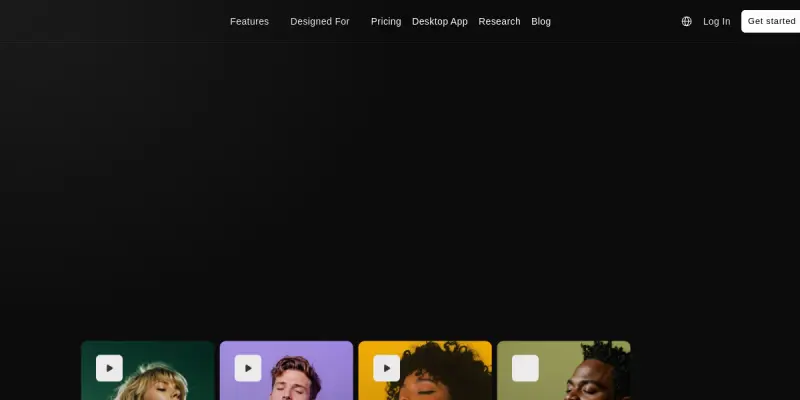The image size is (800, 400).
Task: Open the Research page
Action: (499, 21)
